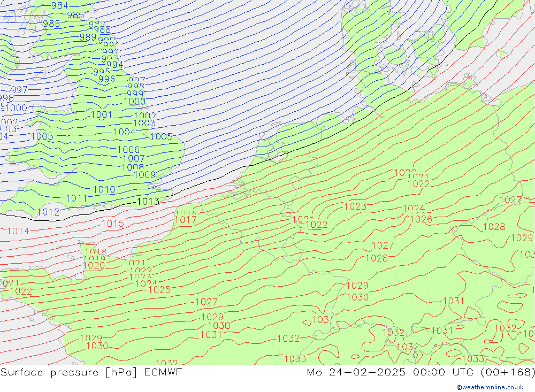535x392 pixels.
Task: Click the blue 1007 isobar label
Action: pos(134,159)
